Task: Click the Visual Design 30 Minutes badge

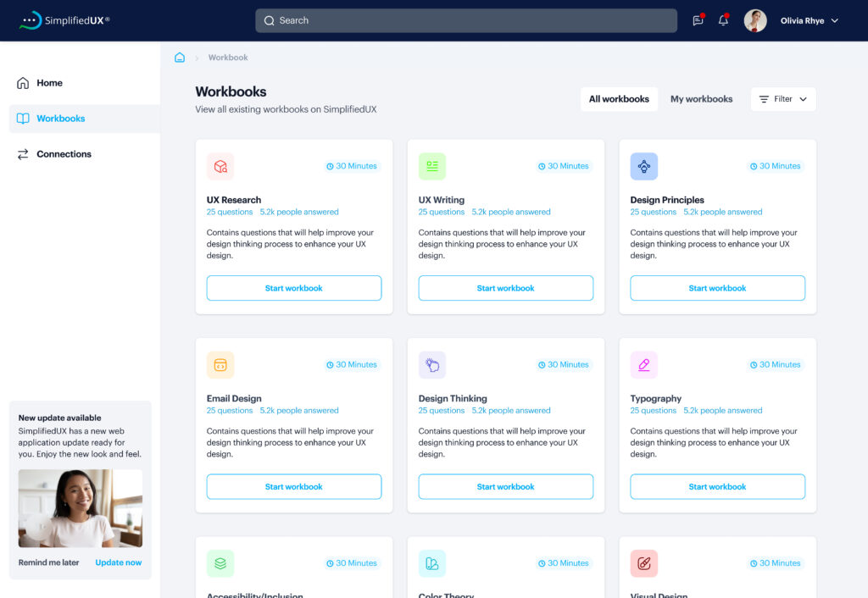Action: coord(775,563)
